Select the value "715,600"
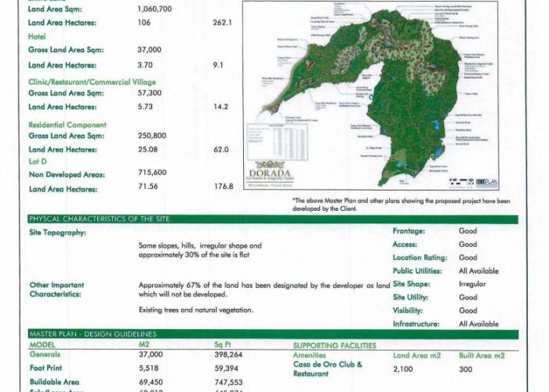This screenshot has width=549, height=392. (x=152, y=172)
